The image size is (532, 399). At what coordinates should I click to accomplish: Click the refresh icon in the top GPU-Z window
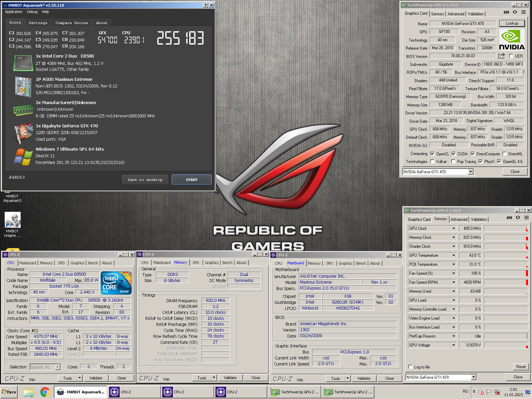click(515, 12)
